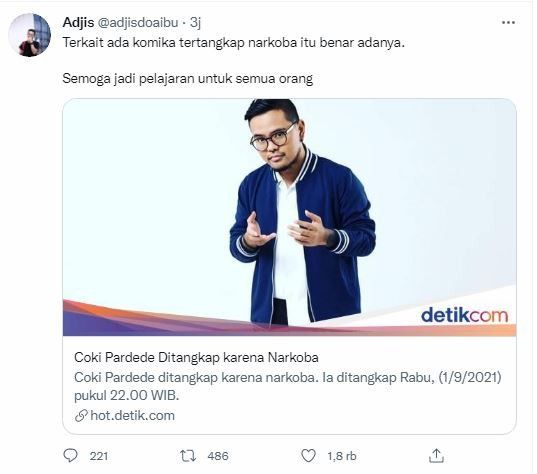Click the share upload icon
Screen dimensions: 537x474
(436, 456)
